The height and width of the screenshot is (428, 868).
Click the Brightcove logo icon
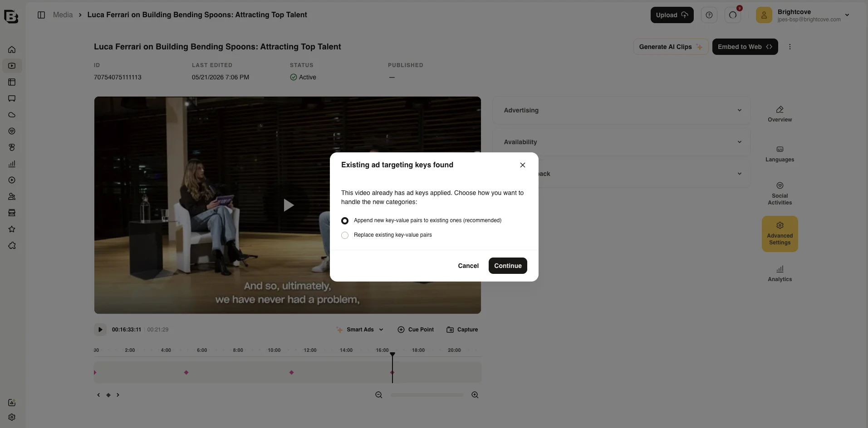(11, 16)
